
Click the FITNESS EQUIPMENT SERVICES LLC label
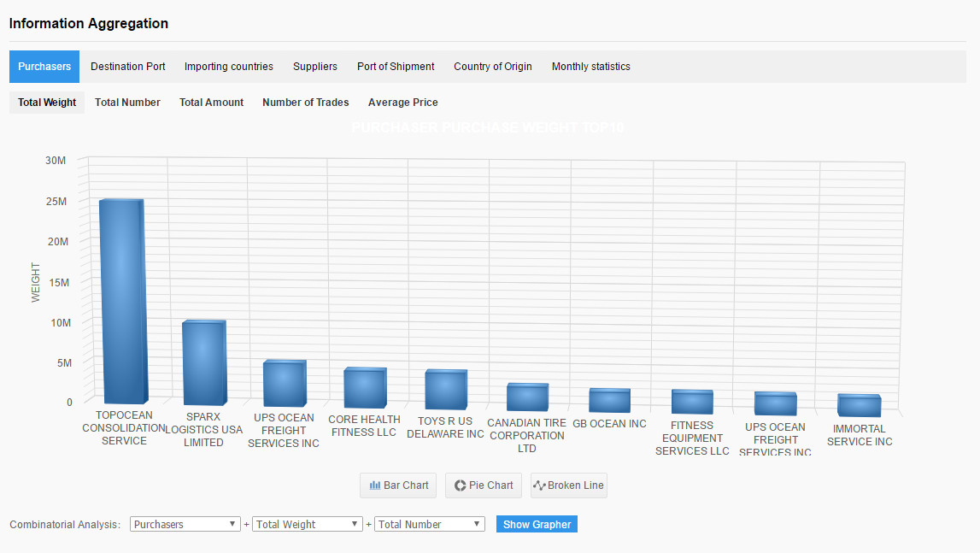pos(692,438)
